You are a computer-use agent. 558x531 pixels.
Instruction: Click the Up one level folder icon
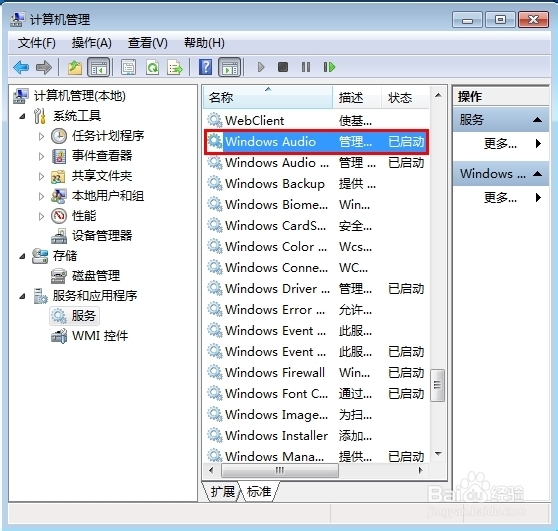click(75, 67)
